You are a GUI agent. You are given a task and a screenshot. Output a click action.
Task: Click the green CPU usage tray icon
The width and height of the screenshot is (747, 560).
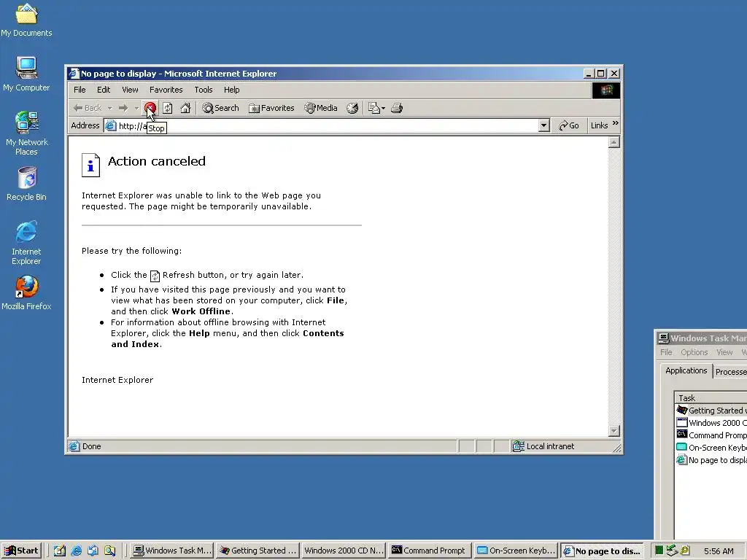click(659, 551)
